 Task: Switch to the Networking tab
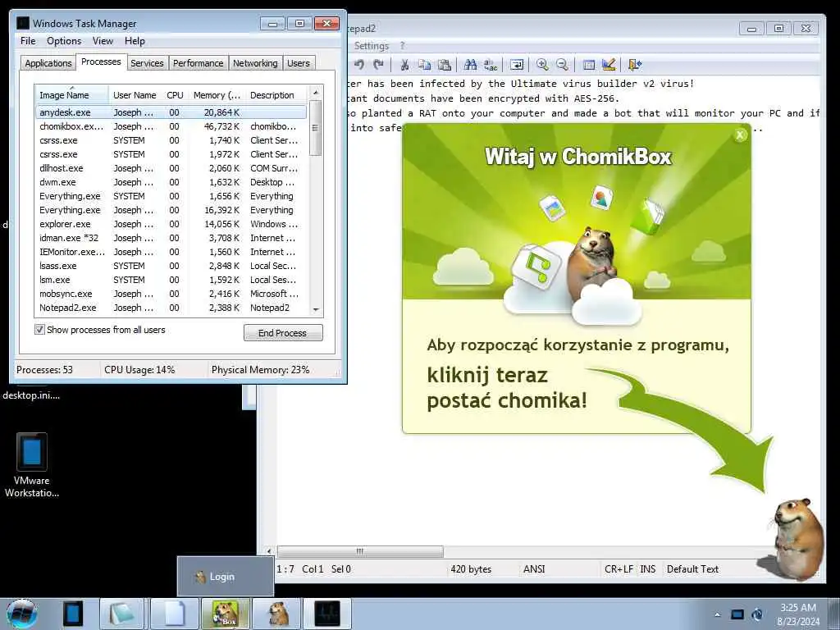[255, 63]
